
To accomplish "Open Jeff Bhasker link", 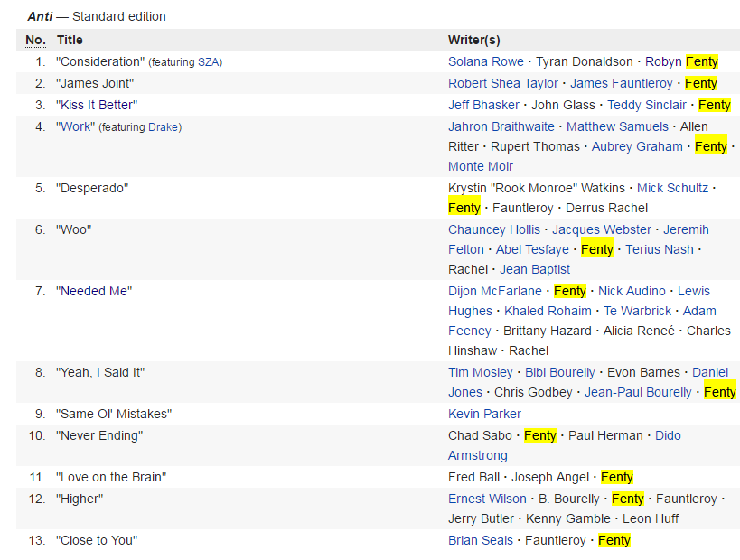I will 483,105.
